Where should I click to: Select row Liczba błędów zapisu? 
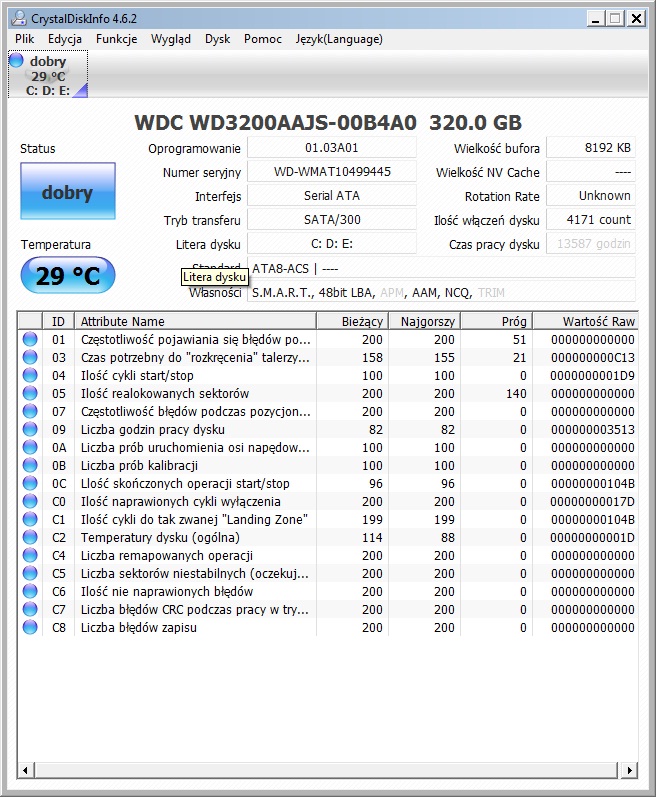click(x=328, y=627)
